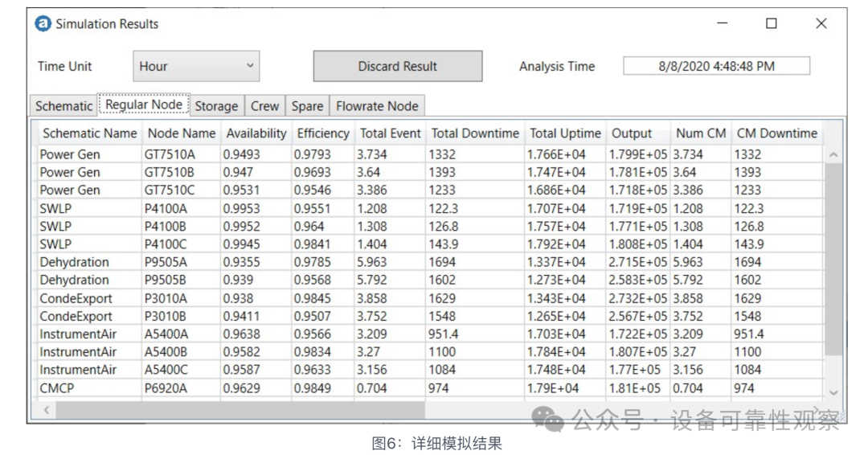868x455 pixels.
Task: Select node name A5400C
Action: tap(166, 369)
